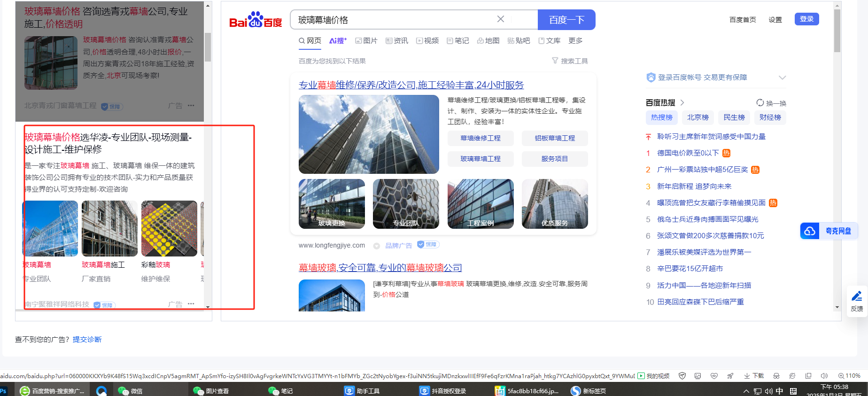
Task: Click the large glass skyscraper image
Action: (x=369, y=134)
